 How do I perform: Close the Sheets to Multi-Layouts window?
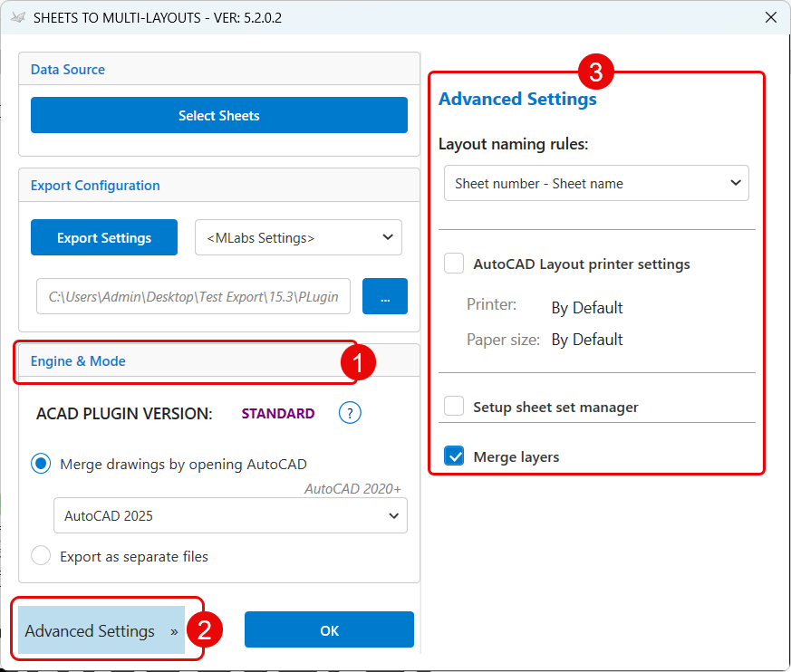[x=770, y=17]
